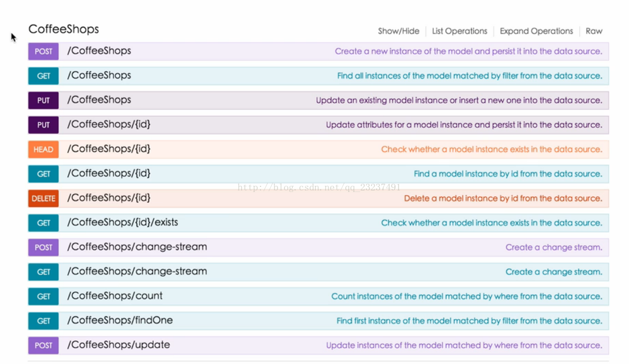Click 'Find all instances of the model' description
Screen dimensions: 629x364
tap(470, 76)
